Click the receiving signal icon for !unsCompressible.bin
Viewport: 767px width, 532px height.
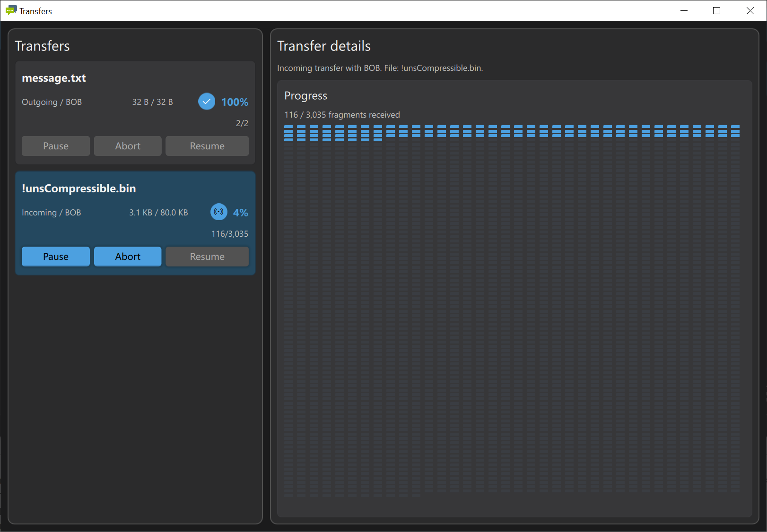219,212
